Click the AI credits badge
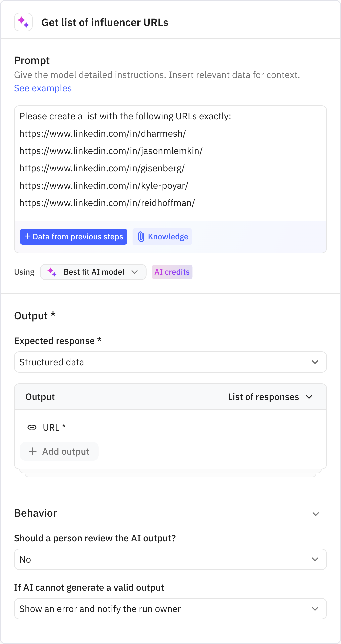 click(x=172, y=272)
